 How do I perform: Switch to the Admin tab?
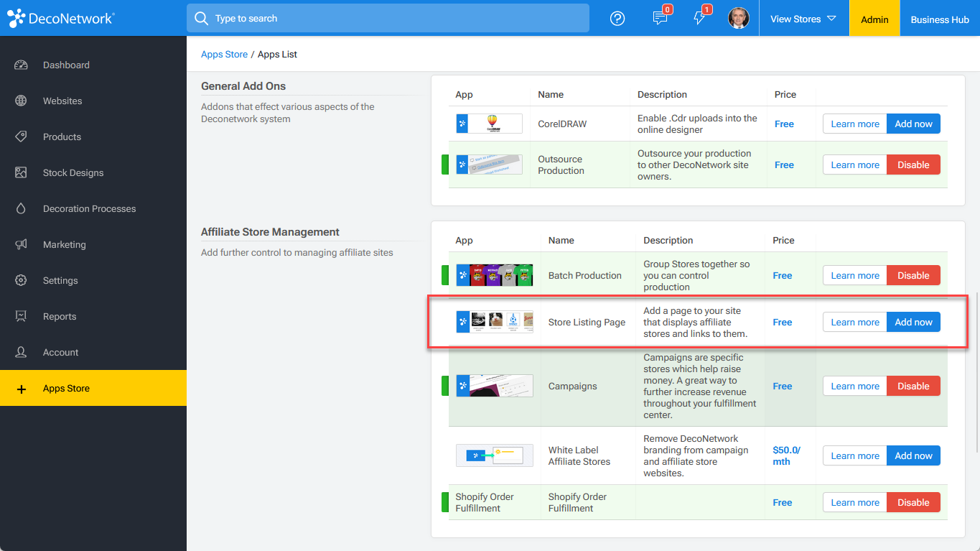point(874,19)
